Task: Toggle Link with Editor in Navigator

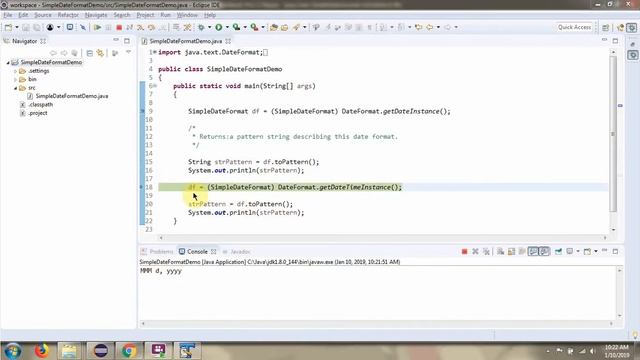Action: pyautogui.click(x=100, y=53)
